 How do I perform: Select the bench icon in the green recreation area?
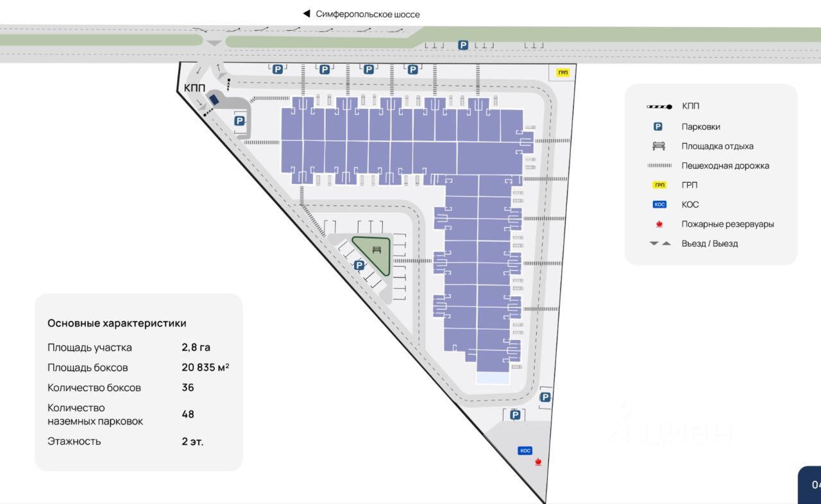click(377, 249)
